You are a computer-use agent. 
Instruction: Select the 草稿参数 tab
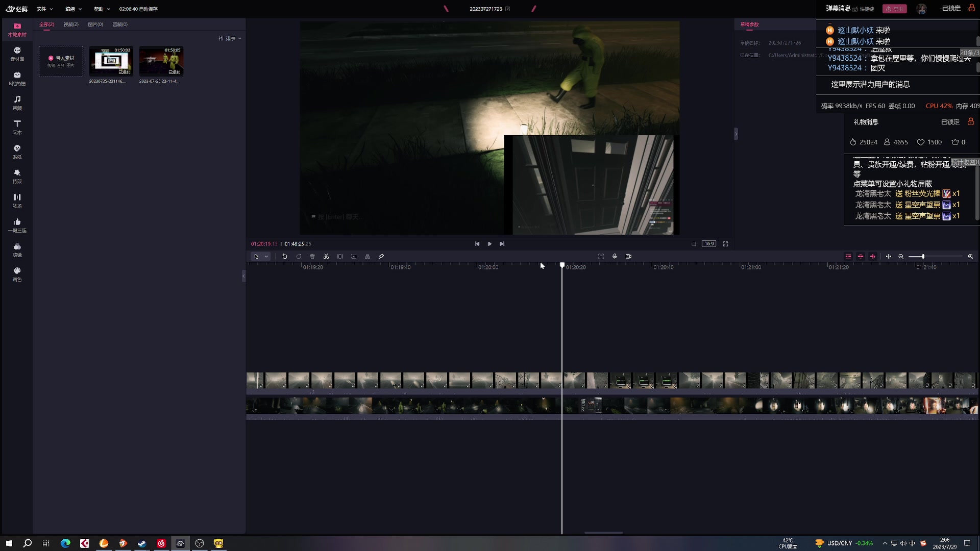coord(749,24)
